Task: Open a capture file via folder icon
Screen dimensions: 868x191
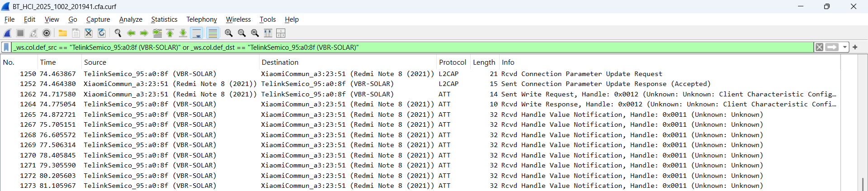Action: 63,33
